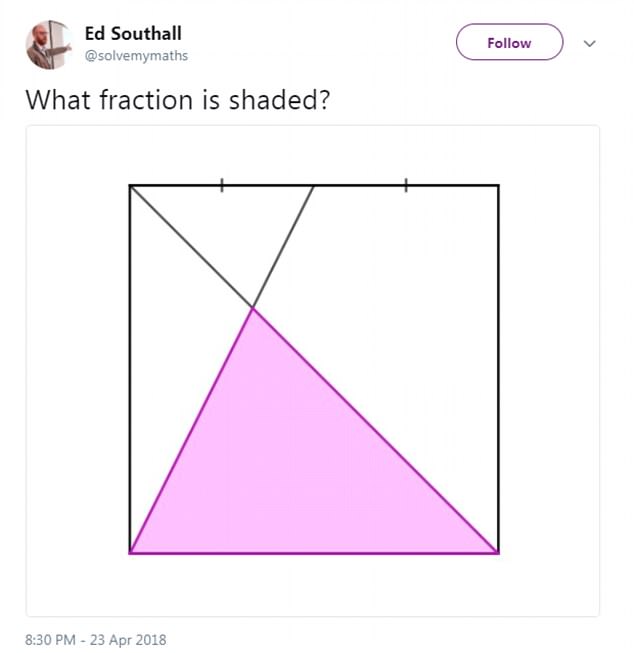Click the purple bottom edge of the triangle
634x653 pixels.
[x=314, y=552]
